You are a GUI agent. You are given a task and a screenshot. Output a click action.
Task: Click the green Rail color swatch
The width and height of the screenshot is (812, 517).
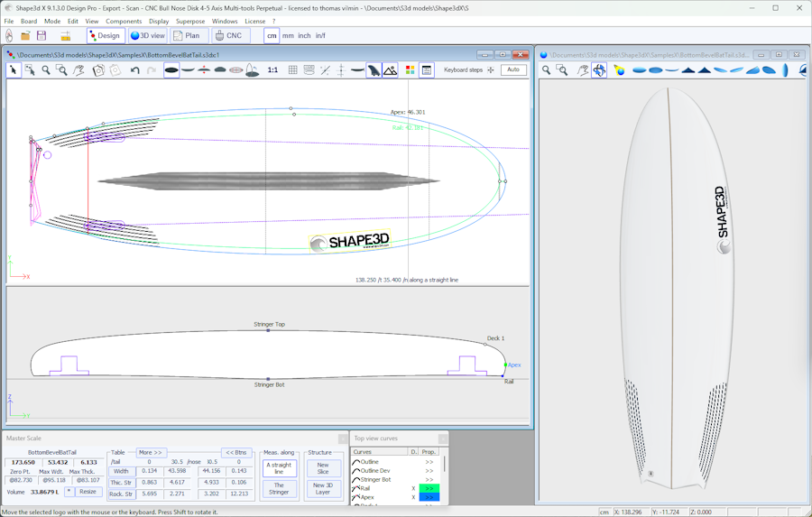[x=429, y=488]
